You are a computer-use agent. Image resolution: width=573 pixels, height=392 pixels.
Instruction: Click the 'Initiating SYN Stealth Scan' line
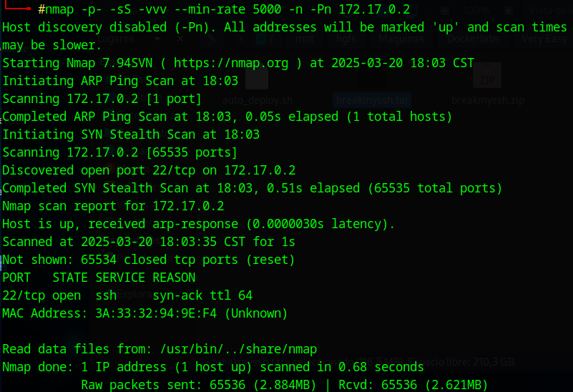(x=131, y=134)
